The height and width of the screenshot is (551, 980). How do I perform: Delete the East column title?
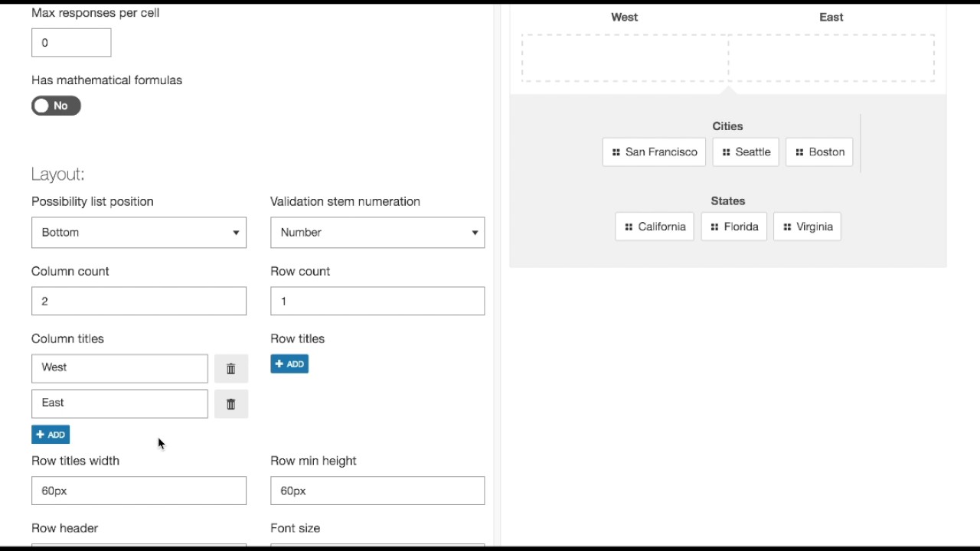pyautogui.click(x=230, y=404)
